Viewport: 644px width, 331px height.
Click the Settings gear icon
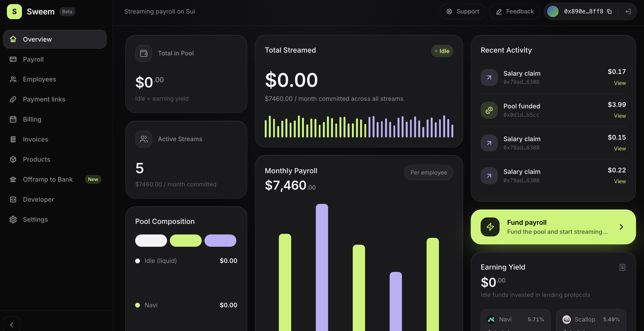(x=13, y=220)
